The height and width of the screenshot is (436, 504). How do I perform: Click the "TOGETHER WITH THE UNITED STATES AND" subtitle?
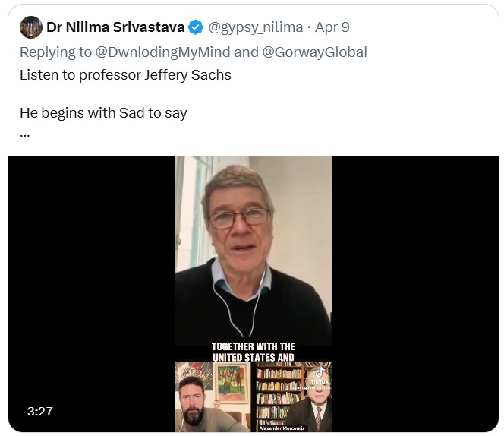tap(253, 352)
